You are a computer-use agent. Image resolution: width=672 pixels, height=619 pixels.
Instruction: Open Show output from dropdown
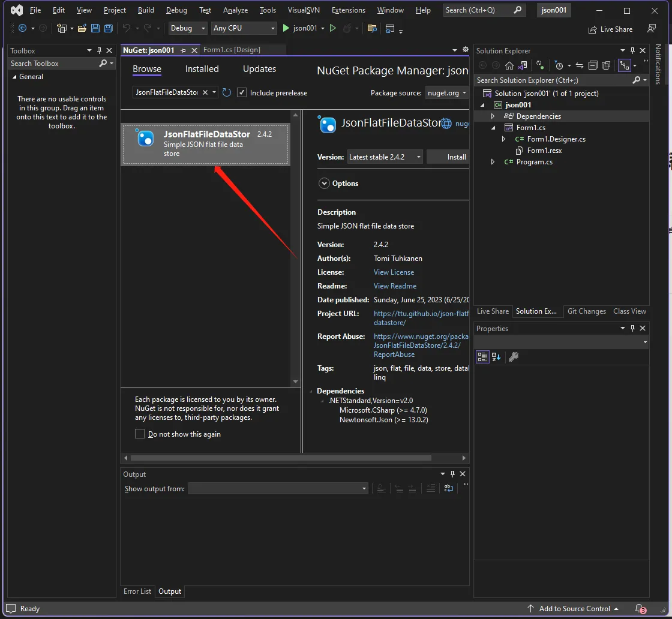point(278,488)
